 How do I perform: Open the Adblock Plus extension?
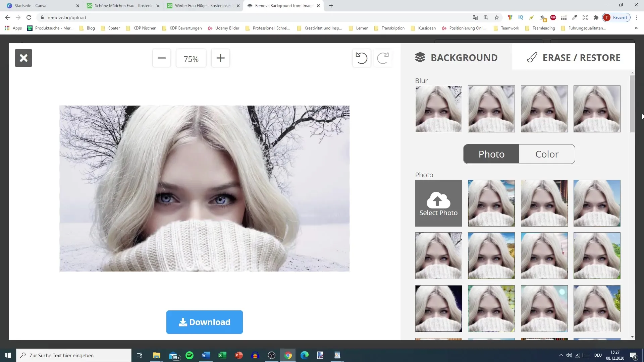(553, 17)
